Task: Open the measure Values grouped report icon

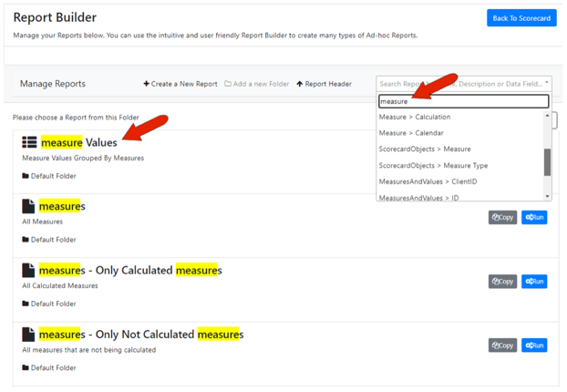Action: 29,142
